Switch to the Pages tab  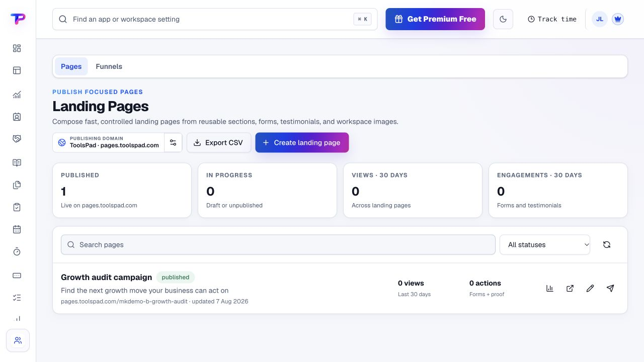tap(71, 66)
